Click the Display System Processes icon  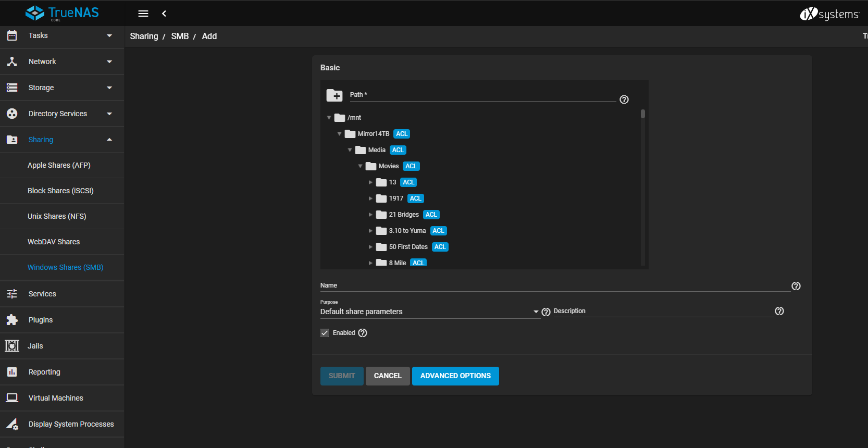tap(12, 424)
